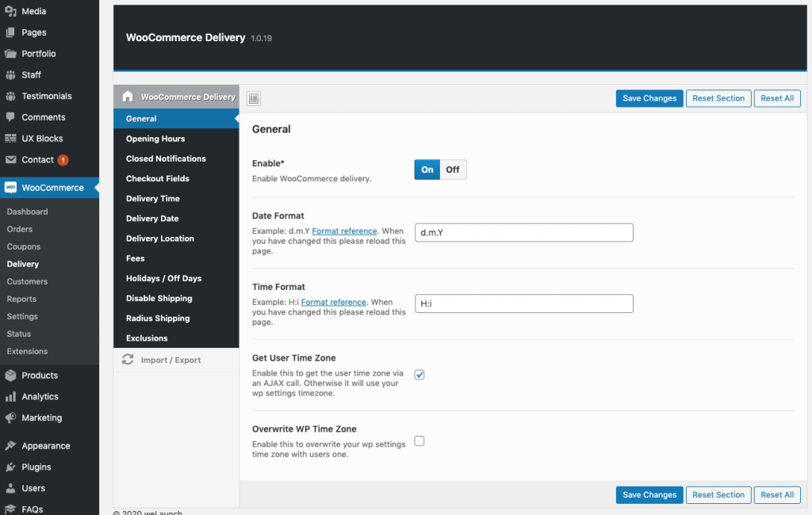Click the Plugins plug icon
Viewport: 812px width, 515px height.
10,467
